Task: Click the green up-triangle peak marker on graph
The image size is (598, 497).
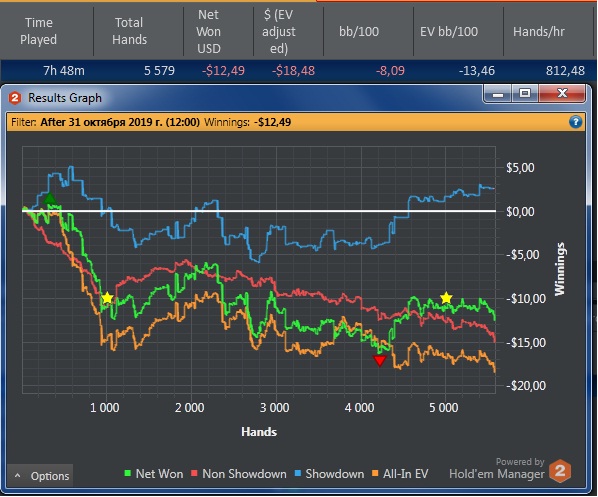Action: click(x=50, y=198)
